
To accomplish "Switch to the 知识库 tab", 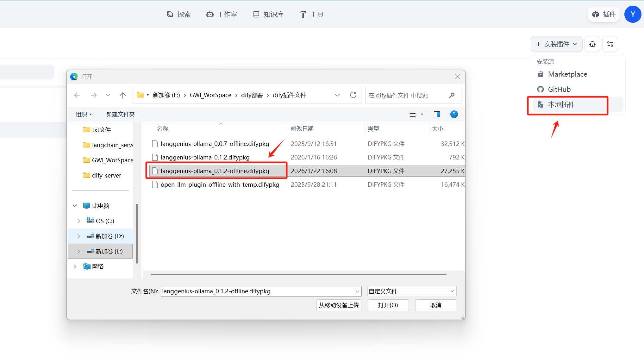I will click(268, 14).
